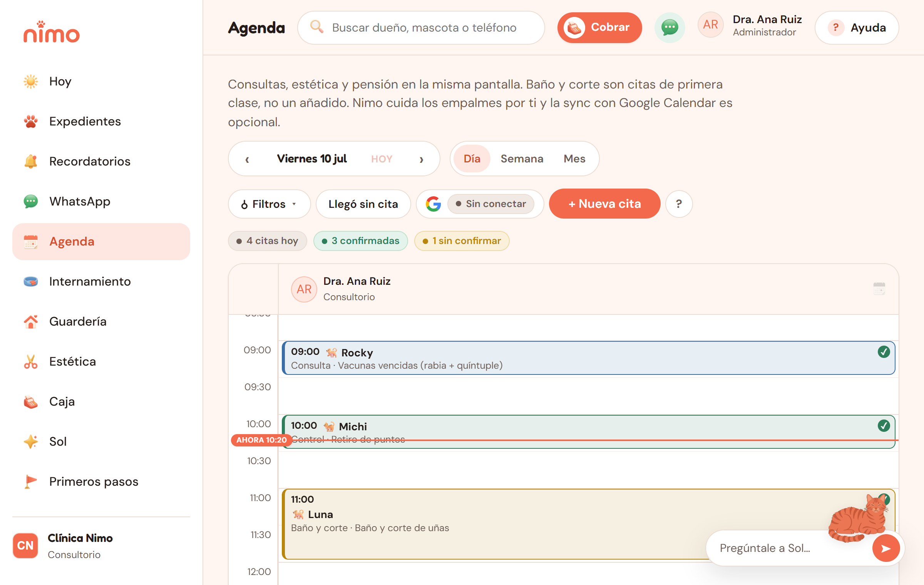
Task: Open the Expedientes section
Action: pyautogui.click(x=101, y=122)
